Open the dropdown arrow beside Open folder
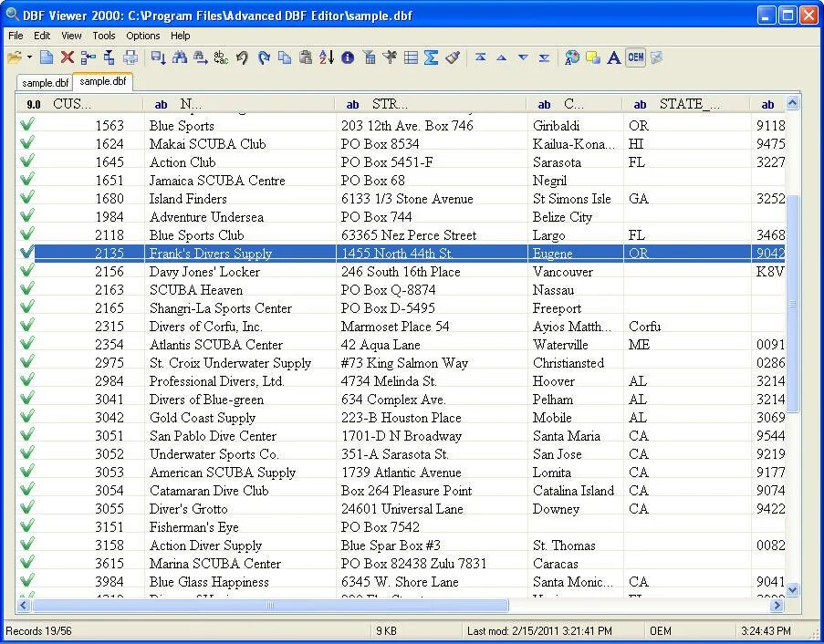The width and height of the screenshot is (824, 644). (29, 57)
